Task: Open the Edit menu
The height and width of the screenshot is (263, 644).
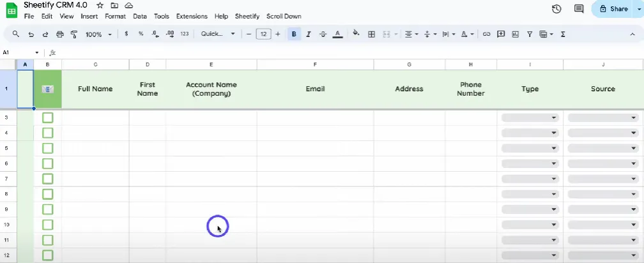Action: (x=47, y=17)
